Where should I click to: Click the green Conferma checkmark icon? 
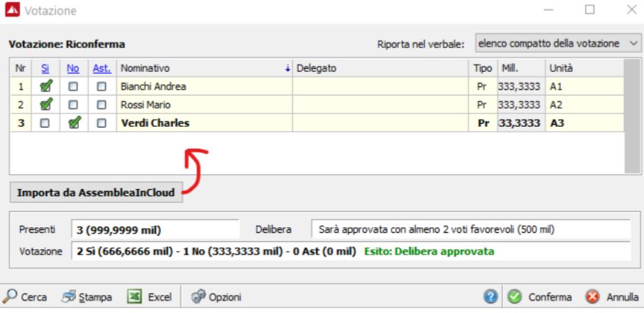coord(514,296)
